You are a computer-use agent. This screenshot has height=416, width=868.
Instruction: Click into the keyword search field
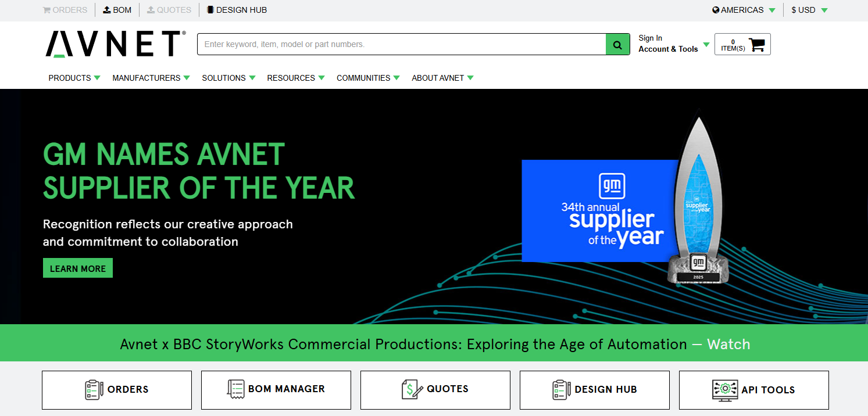point(402,44)
